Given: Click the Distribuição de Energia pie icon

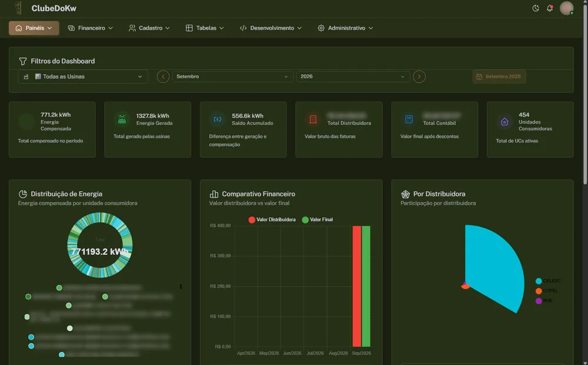Looking at the screenshot, I should 23,194.
